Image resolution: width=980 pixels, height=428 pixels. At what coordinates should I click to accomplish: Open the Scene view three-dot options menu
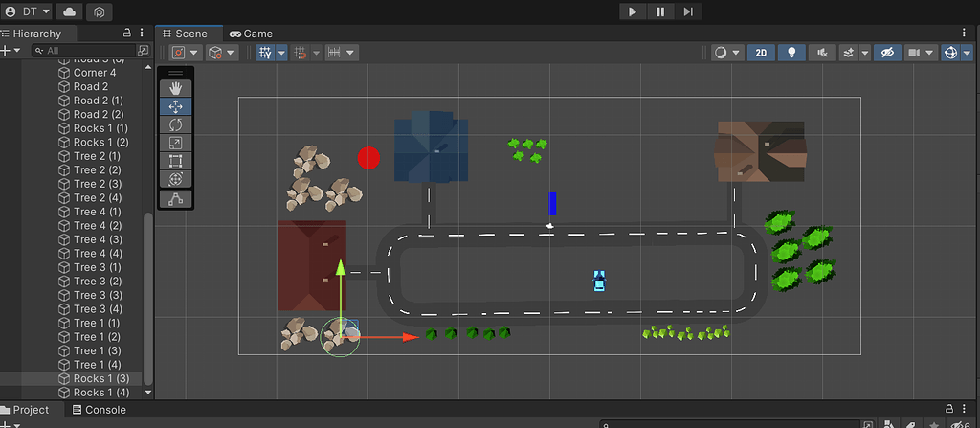pyautogui.click(x=964, y=33)
